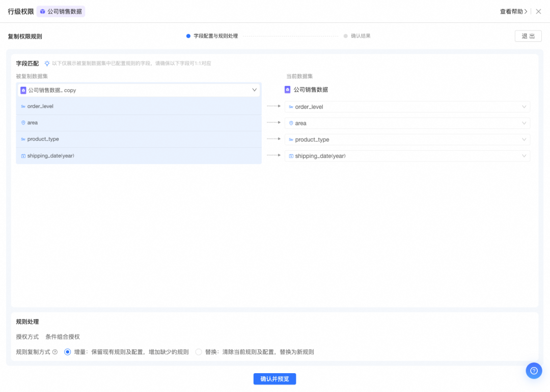Screen dimensions: 550x392
Task: Click the 确认并预览 button
Action: (x=274, y=379)
